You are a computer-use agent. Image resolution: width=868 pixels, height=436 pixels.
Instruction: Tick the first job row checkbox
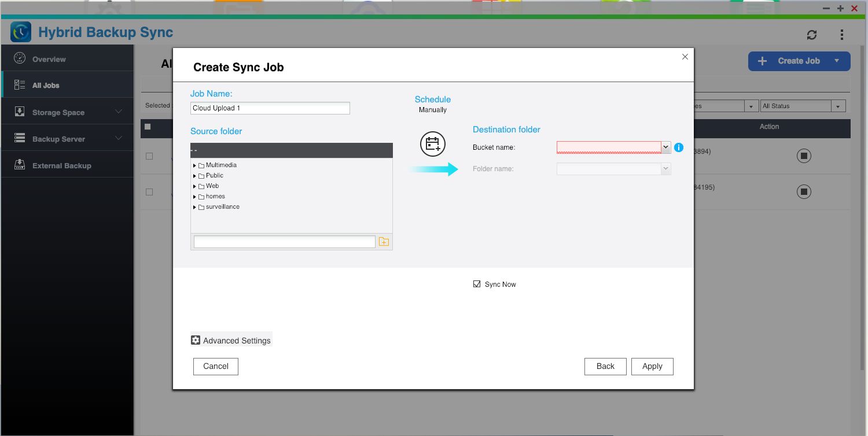[149, 156]
